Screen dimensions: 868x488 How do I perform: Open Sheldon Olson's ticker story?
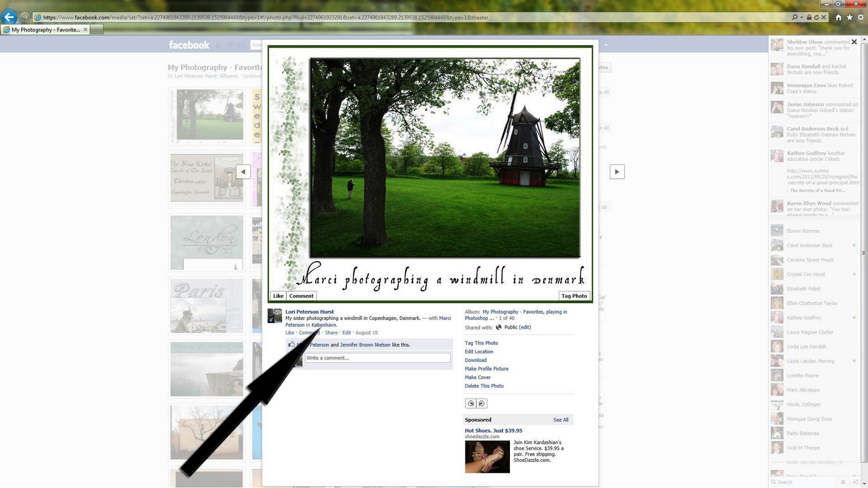(x=814, y=48)
